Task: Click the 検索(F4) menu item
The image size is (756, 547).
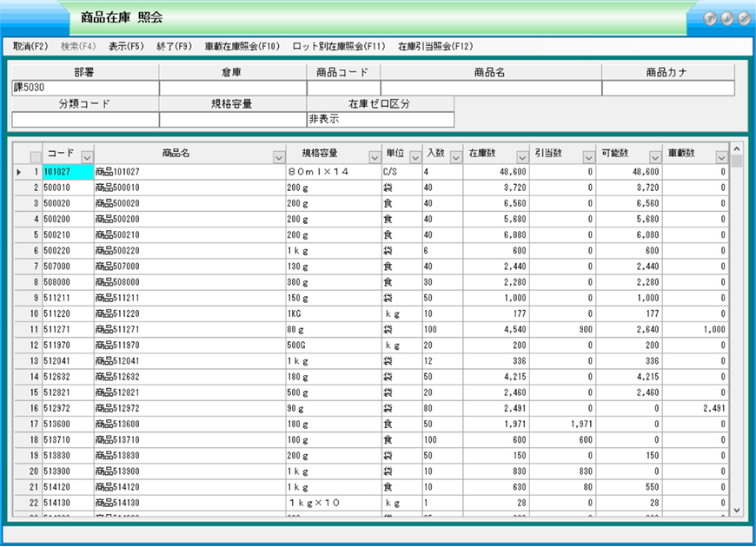Action: [78, 46]
